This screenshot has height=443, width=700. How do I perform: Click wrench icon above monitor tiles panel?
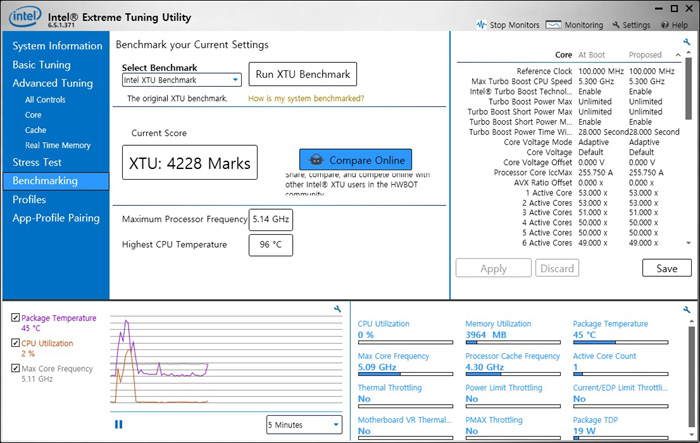[687, 309]
